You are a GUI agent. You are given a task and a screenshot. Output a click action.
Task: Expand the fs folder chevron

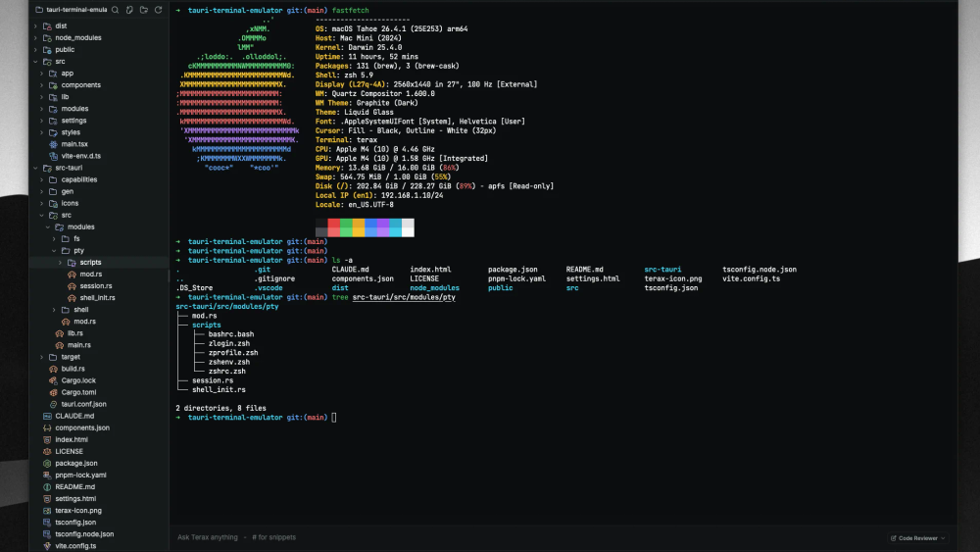click(x=54, y=239)
